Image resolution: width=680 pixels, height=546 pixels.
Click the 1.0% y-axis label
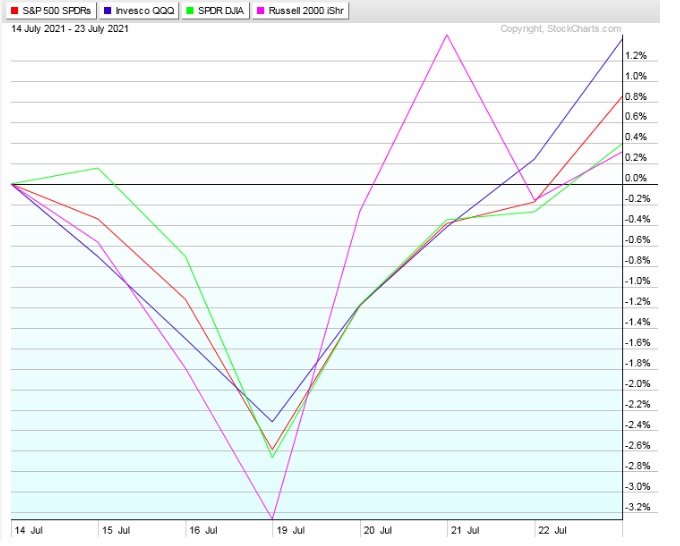tap(636, 76)
